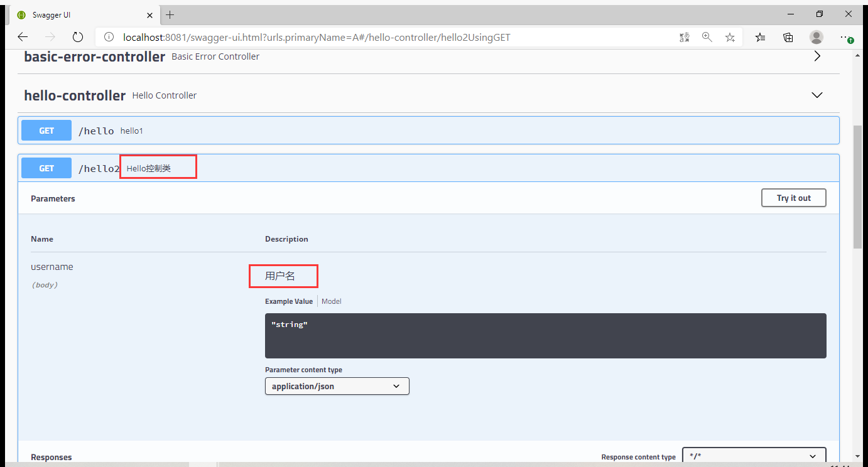Open the Collections icon in the toolbar

pyautogui.click(x=788, y=38)
